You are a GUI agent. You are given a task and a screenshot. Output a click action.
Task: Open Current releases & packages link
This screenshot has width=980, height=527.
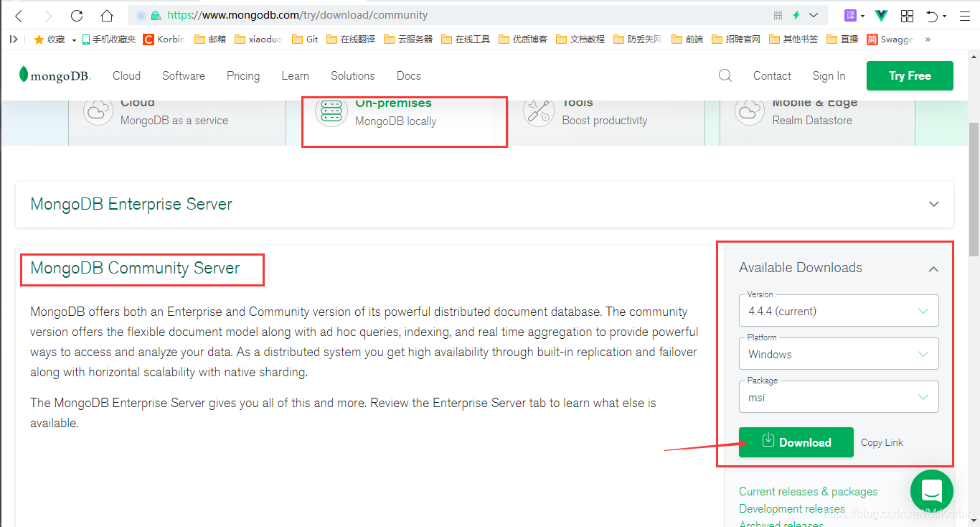(x=808, y=491)
